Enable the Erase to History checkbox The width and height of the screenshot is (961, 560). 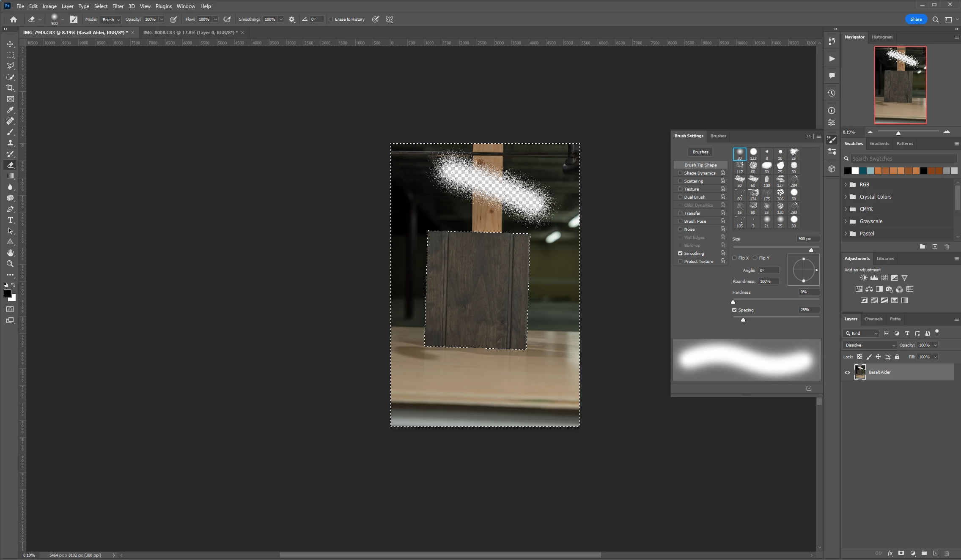(x=331, y=19)
